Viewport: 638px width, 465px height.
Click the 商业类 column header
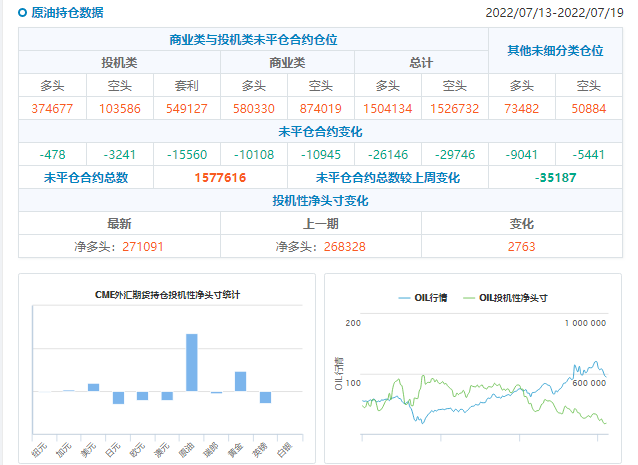[287, 63]
